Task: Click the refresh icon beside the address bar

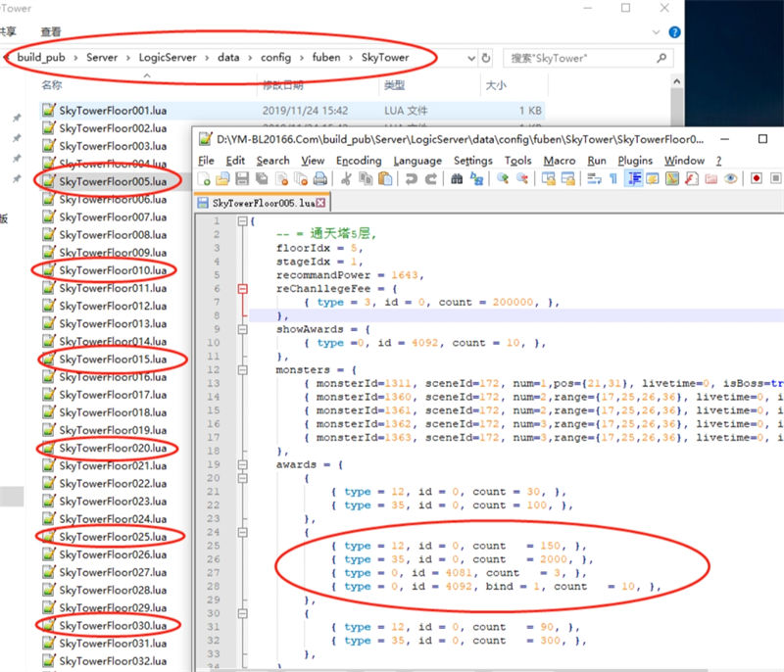Action: click(486, 58)
